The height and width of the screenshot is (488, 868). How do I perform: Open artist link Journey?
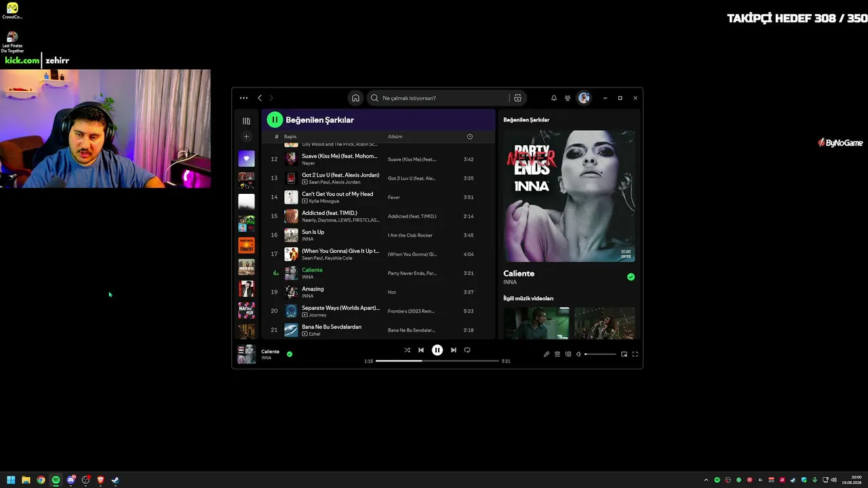click(317, 315)
